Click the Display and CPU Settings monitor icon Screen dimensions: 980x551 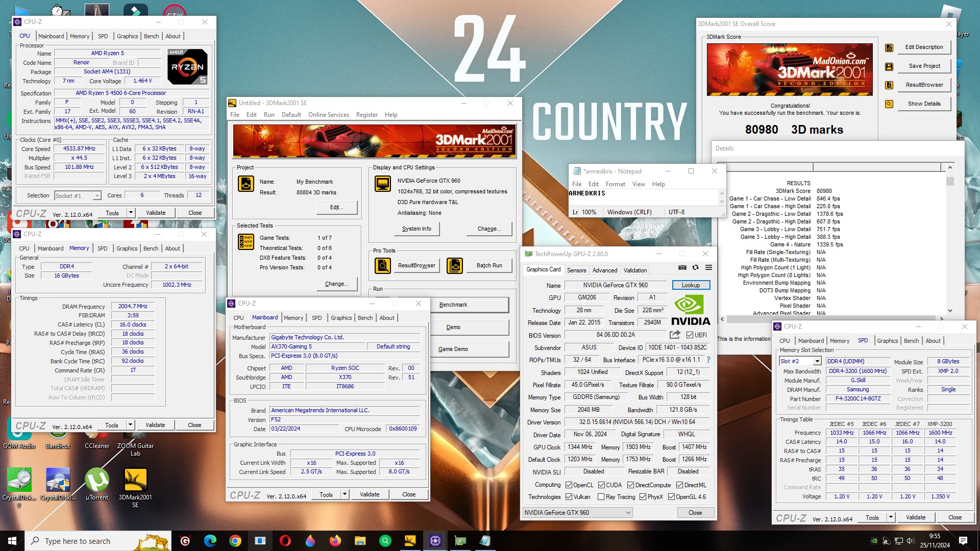pos(383,184)
